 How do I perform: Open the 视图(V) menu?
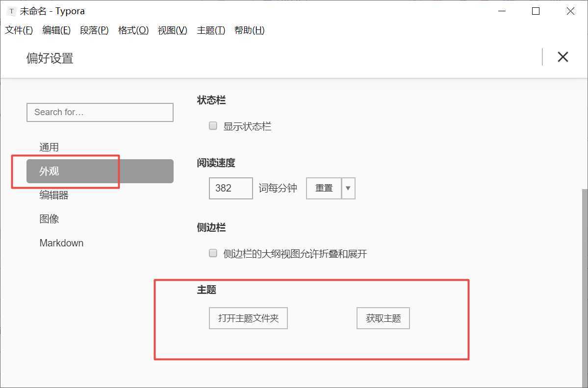[x=173, y=30]
